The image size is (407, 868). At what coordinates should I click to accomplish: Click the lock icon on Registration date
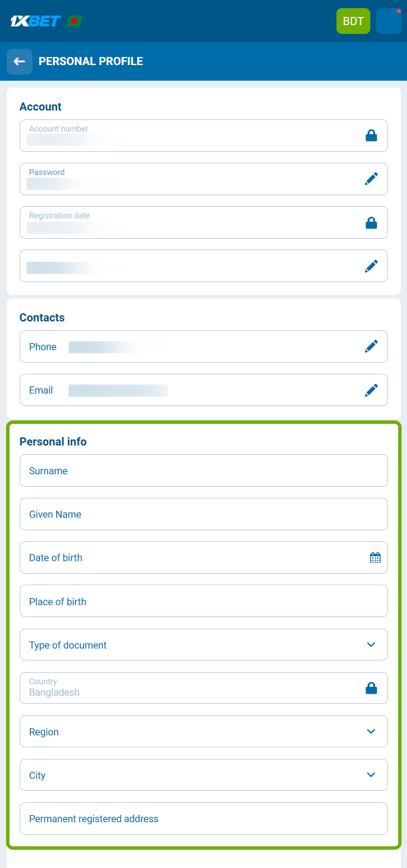[x=371, y=222]
